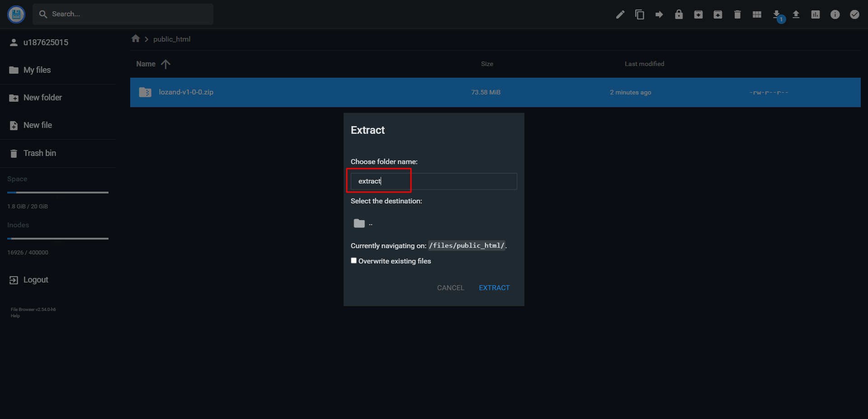The image size is (868, 419).
Task: Enable Overwrite existing files
Action: [x=354, y=261]
